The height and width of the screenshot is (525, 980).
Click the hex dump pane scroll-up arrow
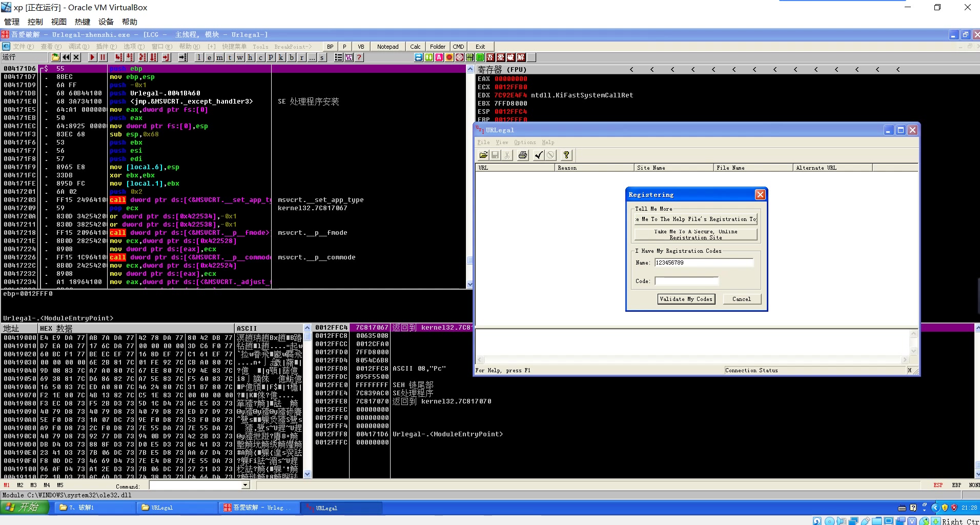tap(308, 328)
